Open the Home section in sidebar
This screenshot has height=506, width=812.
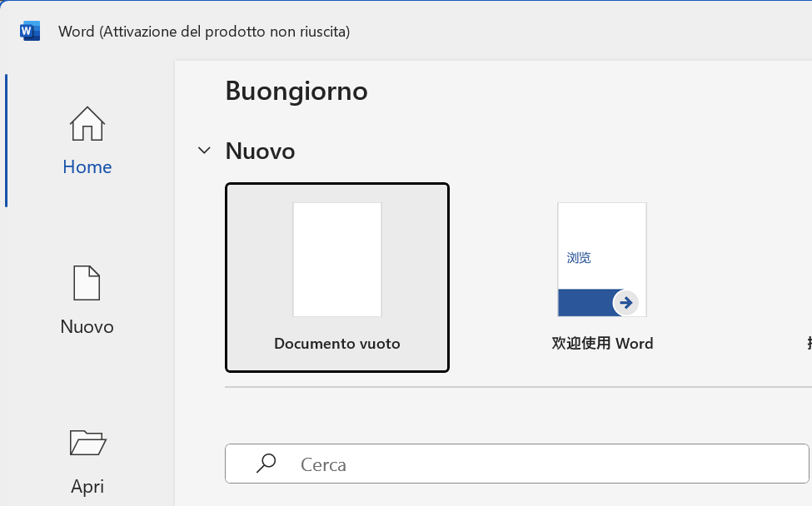click(87, 141)
